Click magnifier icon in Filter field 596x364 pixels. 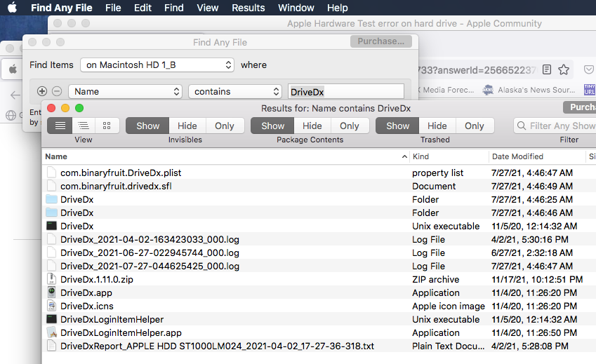tap(522, 126)
